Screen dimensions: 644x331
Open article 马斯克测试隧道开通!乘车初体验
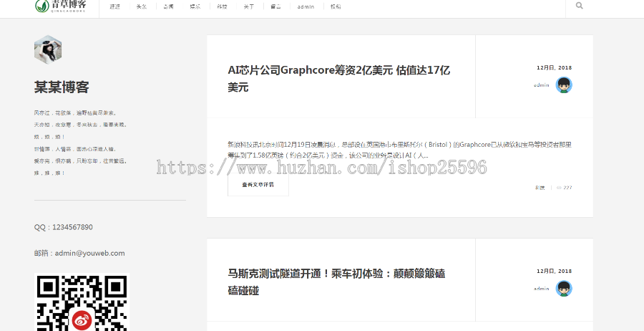(337, 282)
